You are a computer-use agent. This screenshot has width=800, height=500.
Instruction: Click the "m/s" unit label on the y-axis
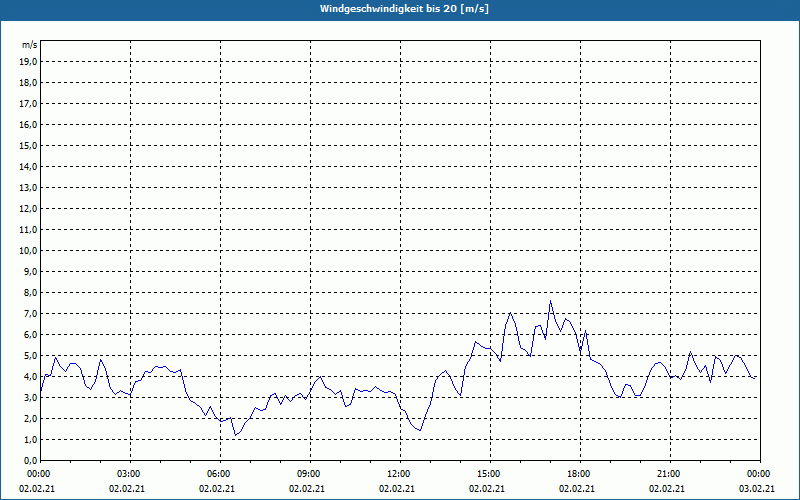30,45
